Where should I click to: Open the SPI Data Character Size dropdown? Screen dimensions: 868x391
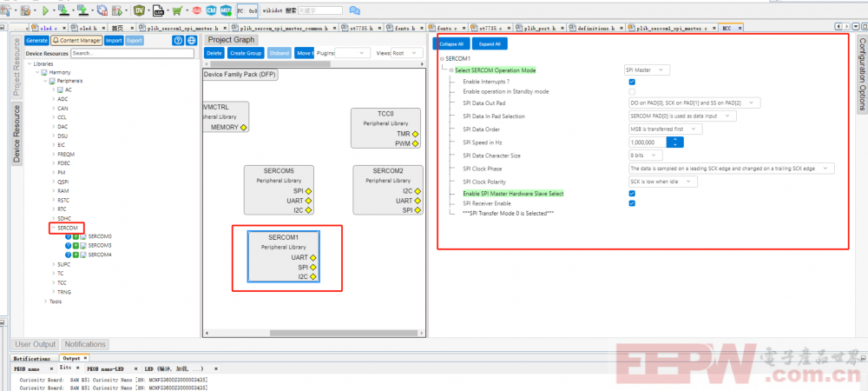(645, 156)
